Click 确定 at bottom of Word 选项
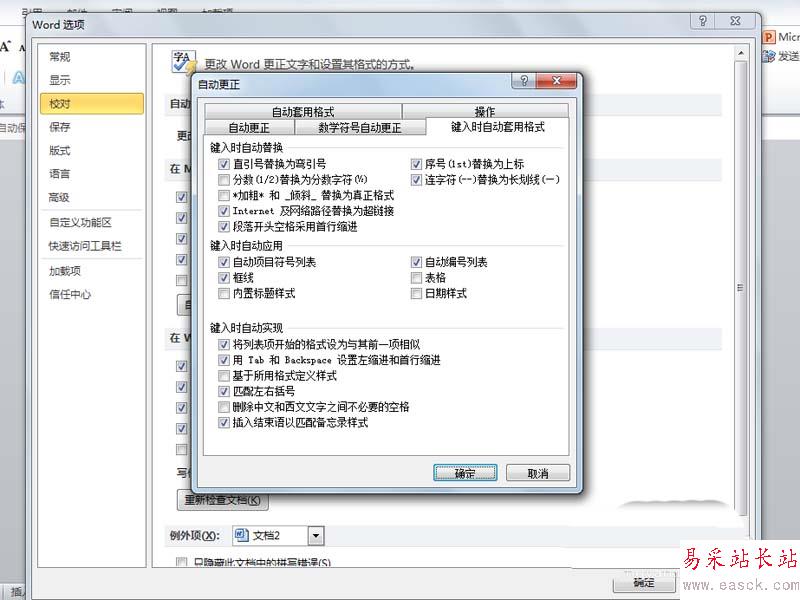Image resolution: width=800 pixels, height=600 pixels. click(x=644, y=583)
